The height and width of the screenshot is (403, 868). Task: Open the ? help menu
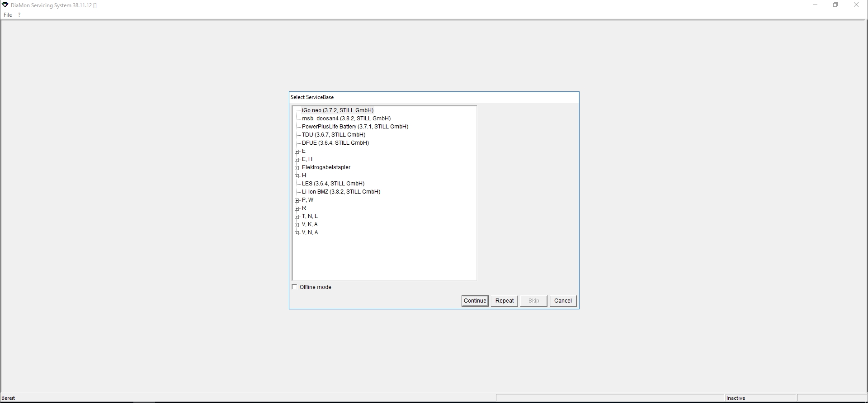pyautogui.click(x=19, y=15)
